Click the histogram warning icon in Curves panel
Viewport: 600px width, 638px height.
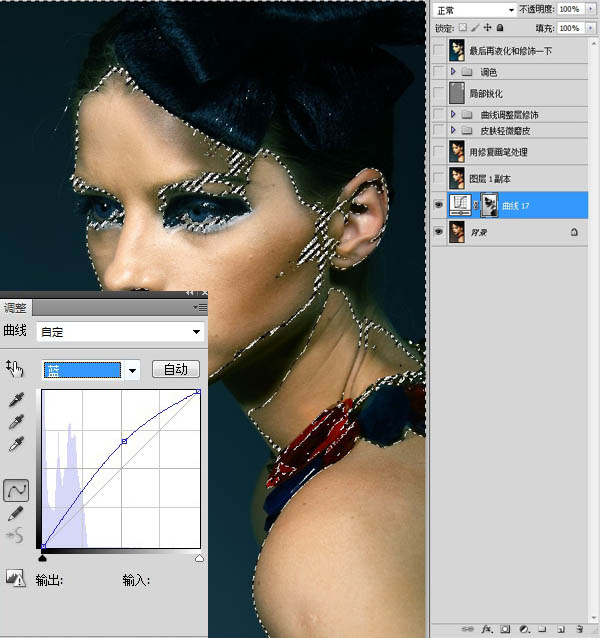point(15,578)
